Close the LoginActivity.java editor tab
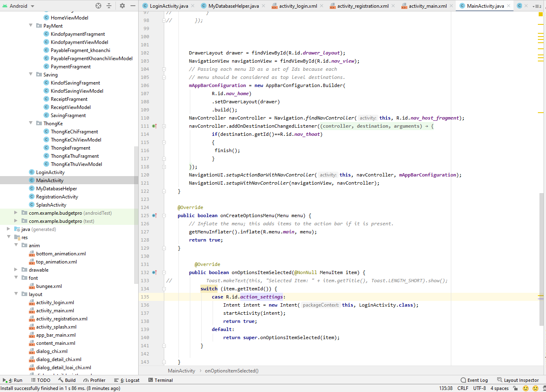 [x=193, y=6]
